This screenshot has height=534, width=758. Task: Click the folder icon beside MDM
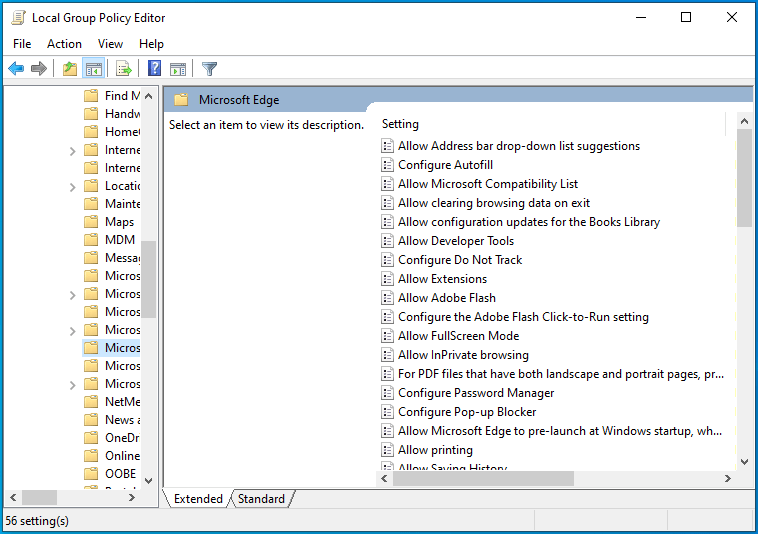pos(91,240)
